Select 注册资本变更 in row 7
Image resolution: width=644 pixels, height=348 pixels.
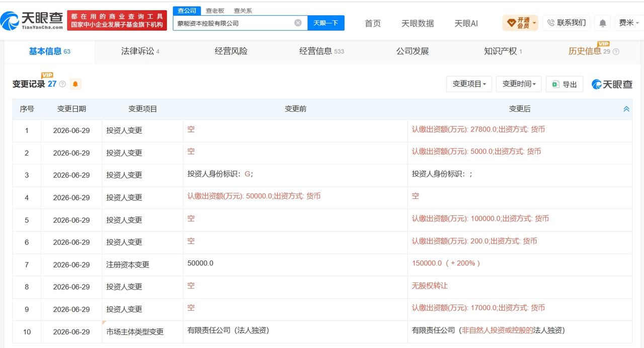click(128, 264)
